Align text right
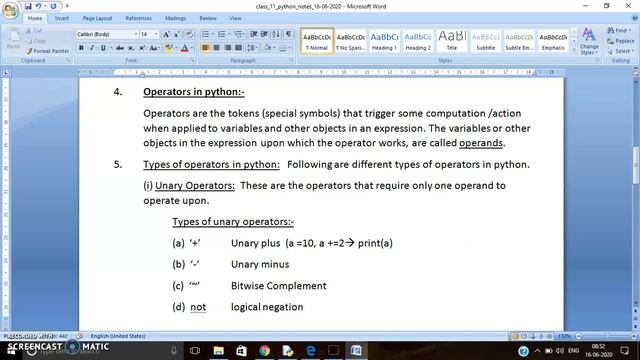The image size is (640, 360). [x=227, y=48]
